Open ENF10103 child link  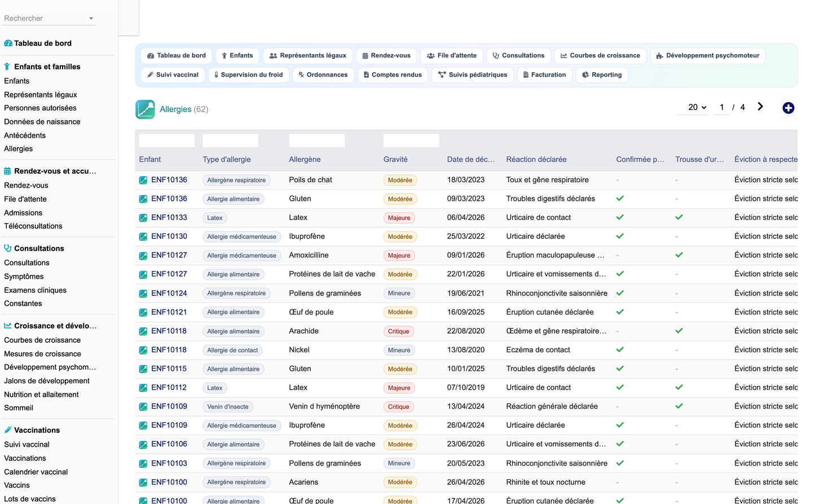click(x=169, y=463)
